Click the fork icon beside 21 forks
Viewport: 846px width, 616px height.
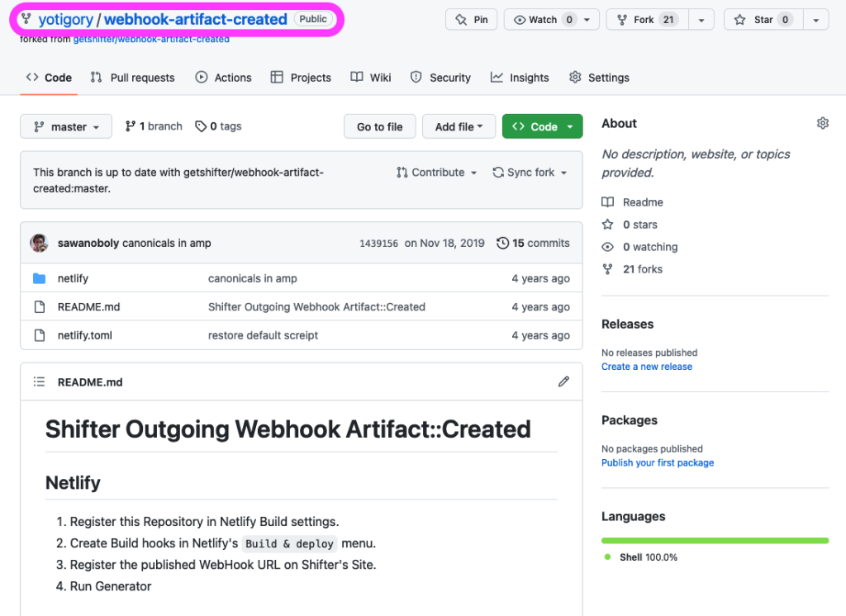[x=607, y=269]
